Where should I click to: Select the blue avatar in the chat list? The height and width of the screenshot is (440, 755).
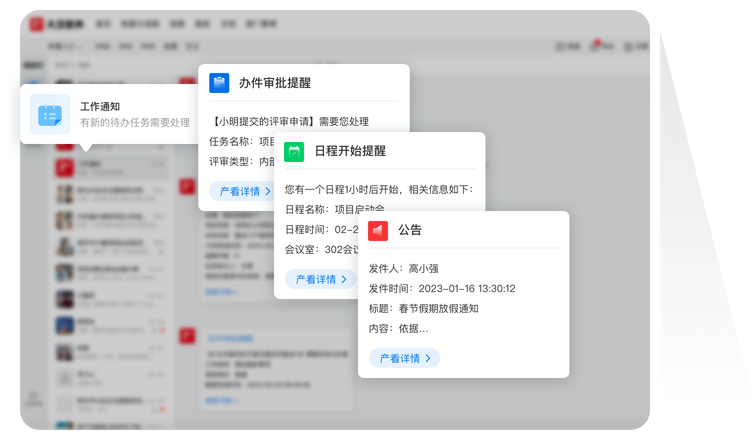(65, 324)
